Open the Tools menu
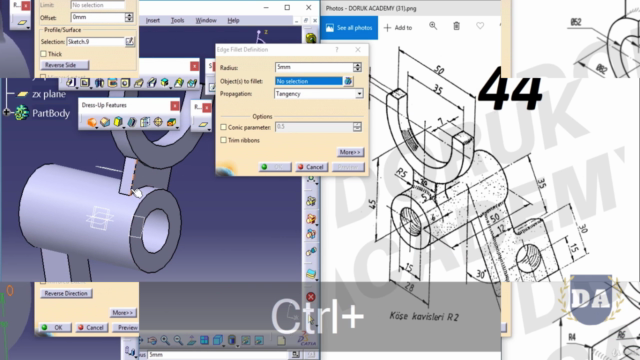 click(x=178, y=20)
